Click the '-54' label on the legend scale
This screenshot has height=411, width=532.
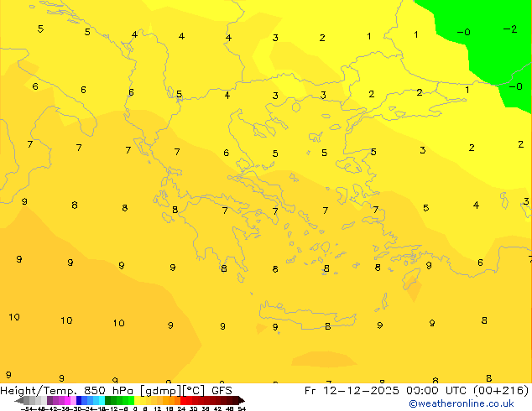[27, 408]
